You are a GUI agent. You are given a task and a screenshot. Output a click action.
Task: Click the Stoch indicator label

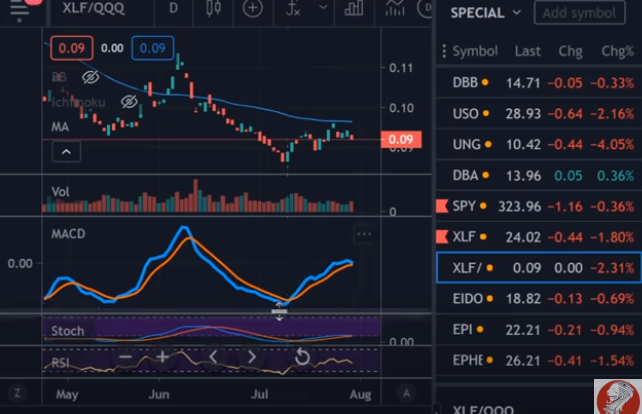click(68, 331)
